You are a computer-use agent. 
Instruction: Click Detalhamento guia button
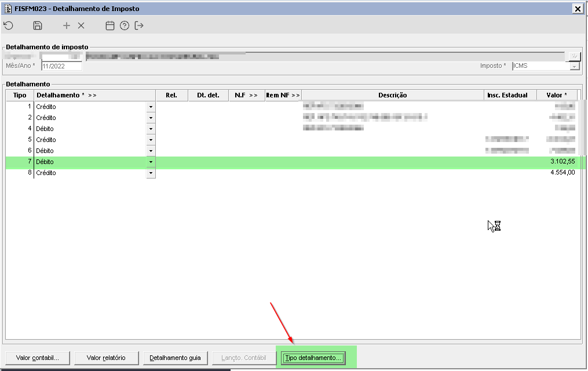coord(175,358)
